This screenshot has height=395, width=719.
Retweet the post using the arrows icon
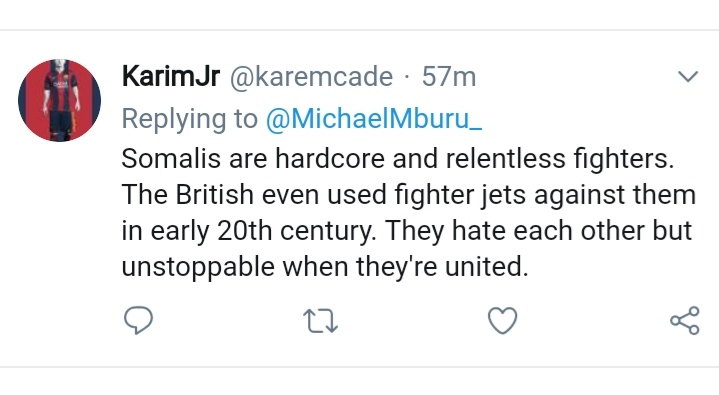321,321
